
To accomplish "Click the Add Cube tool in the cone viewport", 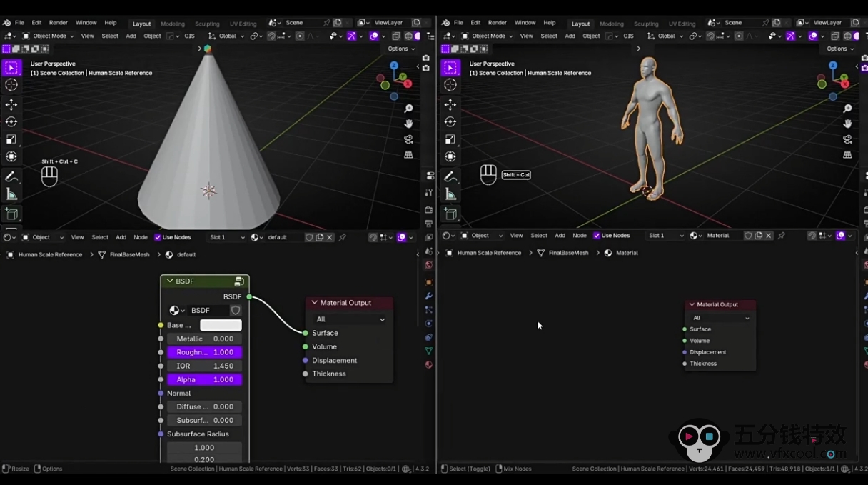I will pyautogui.click(x=11, y=214).
